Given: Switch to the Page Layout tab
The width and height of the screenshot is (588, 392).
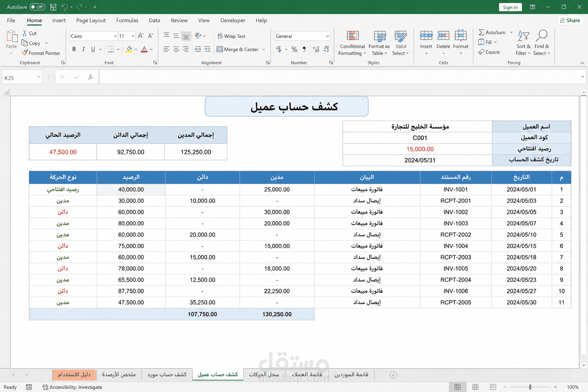Looking at the screenshot, I should (x=91, y=20).
